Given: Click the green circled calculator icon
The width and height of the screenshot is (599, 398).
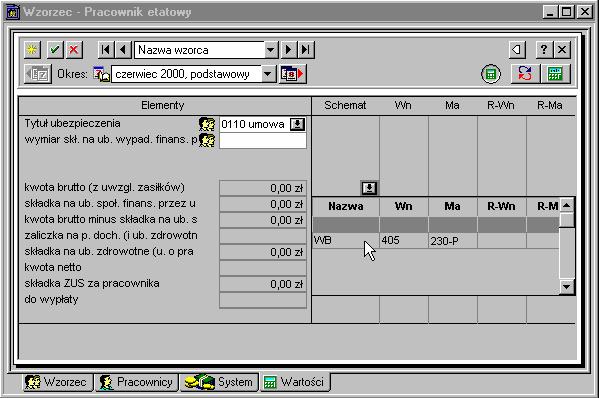Looking at the screenshot, I should click(491, 74).
